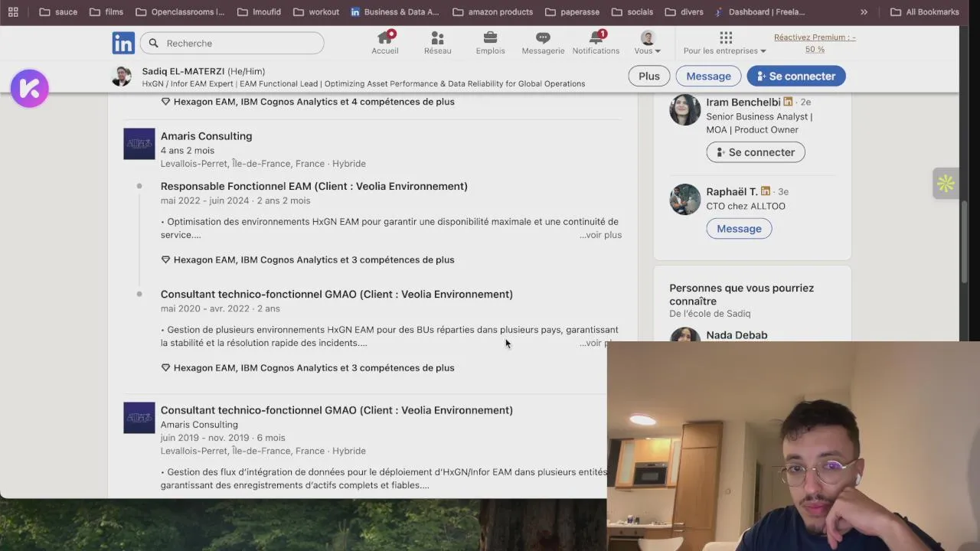Open the LinkedIn home logo
This screenshot has height=551, width=980.
click(x=123, y=43)
